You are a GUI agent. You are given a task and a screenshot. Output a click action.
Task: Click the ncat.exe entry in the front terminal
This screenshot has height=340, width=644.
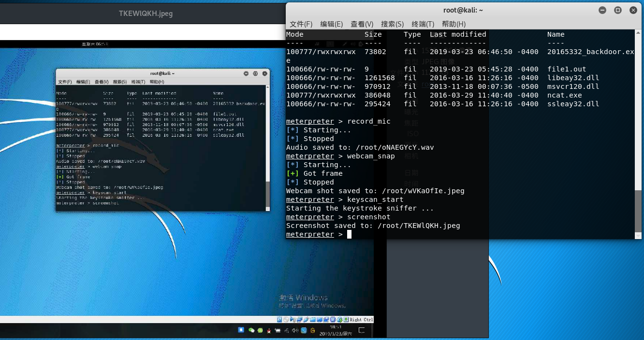click(x=565, y=95)
